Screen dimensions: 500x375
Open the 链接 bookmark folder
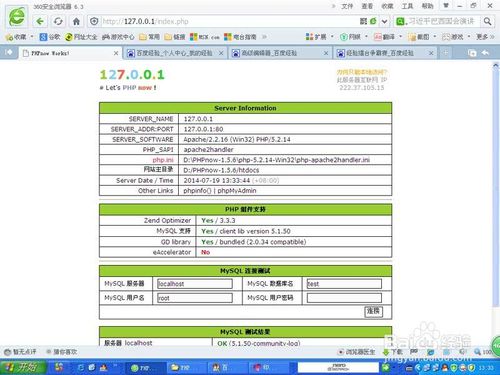coord(175,37)
